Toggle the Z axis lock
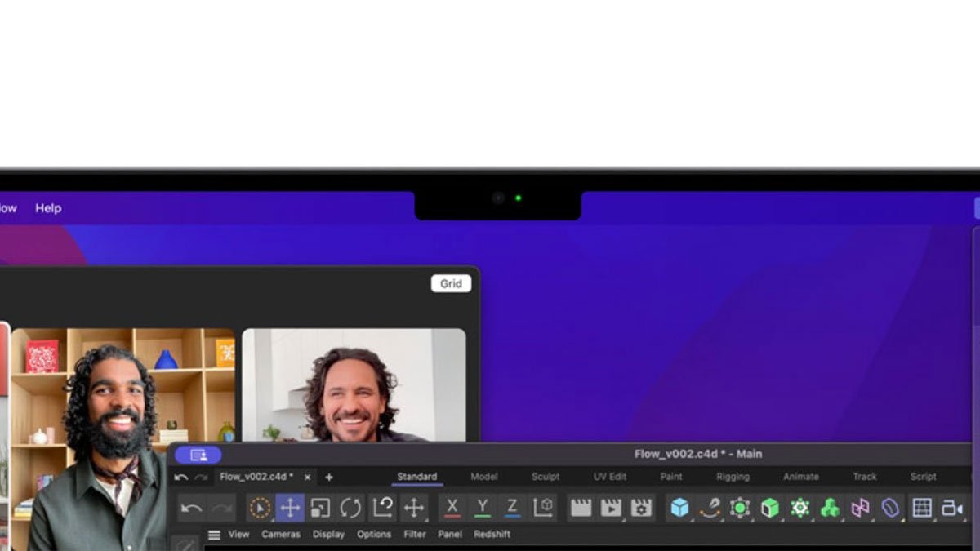Viewport: 980px width, 551px height. (x=512, y=508)
